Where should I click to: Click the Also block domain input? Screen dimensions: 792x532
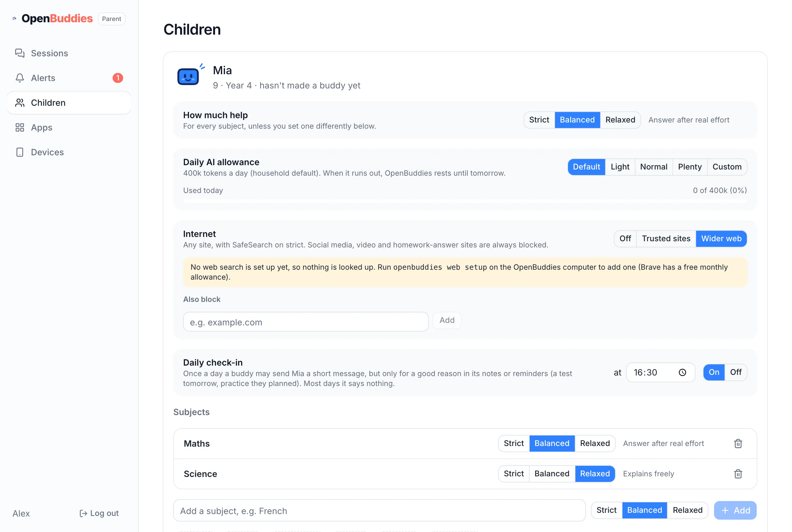pyautogui.click(x=306, y=322)
